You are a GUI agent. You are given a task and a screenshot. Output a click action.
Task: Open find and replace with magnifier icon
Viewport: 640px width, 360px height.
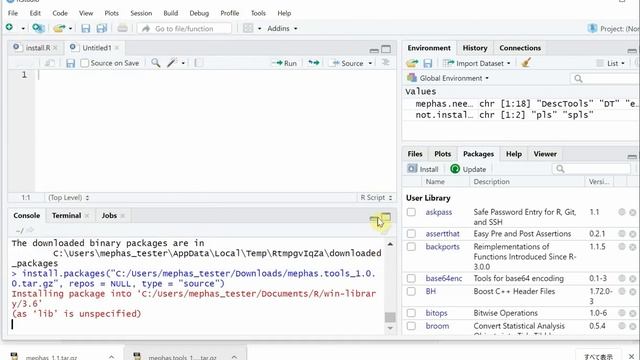tap(156, 63)
